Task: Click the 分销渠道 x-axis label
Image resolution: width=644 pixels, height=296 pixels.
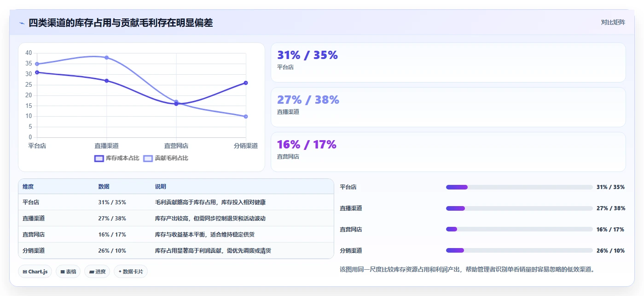Action: click(246, 146)
